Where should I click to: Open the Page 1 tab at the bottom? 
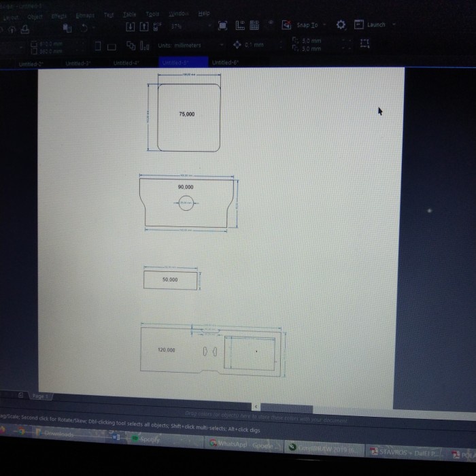coord(40,396)
